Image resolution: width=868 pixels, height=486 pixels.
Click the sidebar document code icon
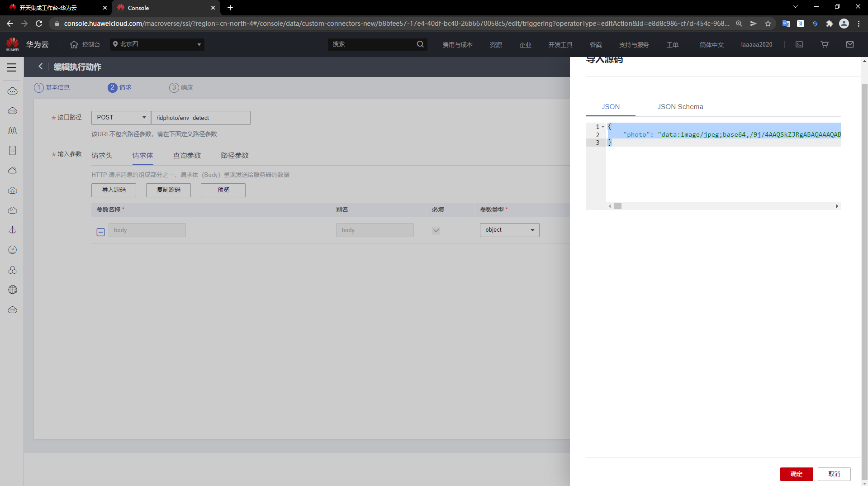pyautogui.click(x=13, y=150)
